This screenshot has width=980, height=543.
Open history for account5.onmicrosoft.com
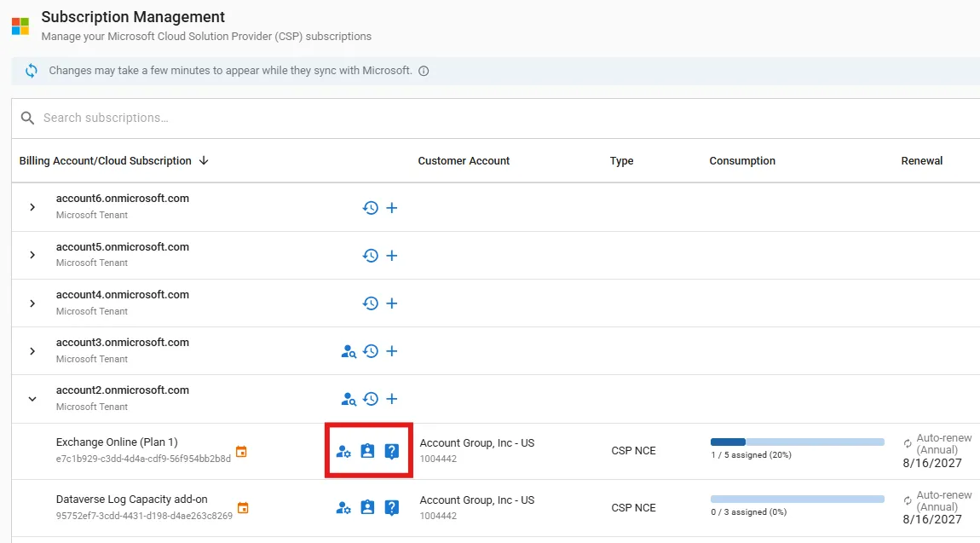(x=371, y=256)
